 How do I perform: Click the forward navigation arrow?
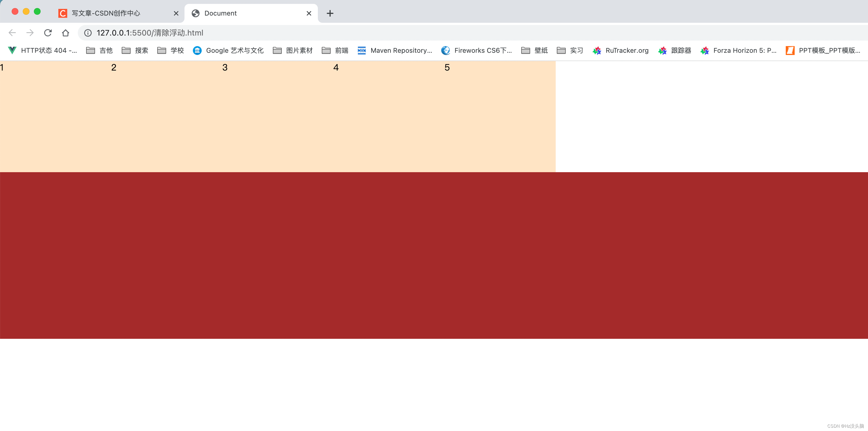(30, 33)
